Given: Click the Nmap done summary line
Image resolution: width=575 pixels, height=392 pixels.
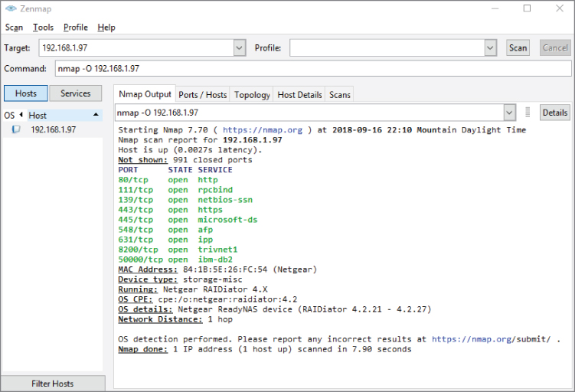Looking at the screenshot, I should [x=265, y=349].
